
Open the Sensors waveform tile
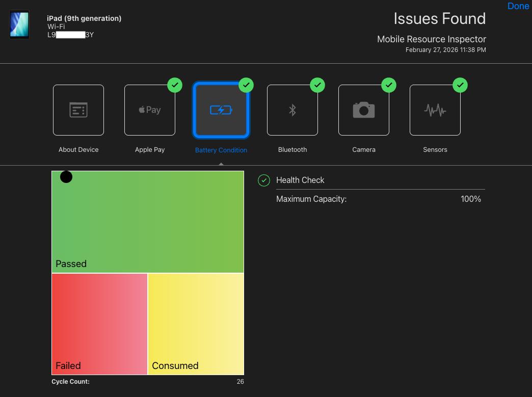[x=435, y=110]
